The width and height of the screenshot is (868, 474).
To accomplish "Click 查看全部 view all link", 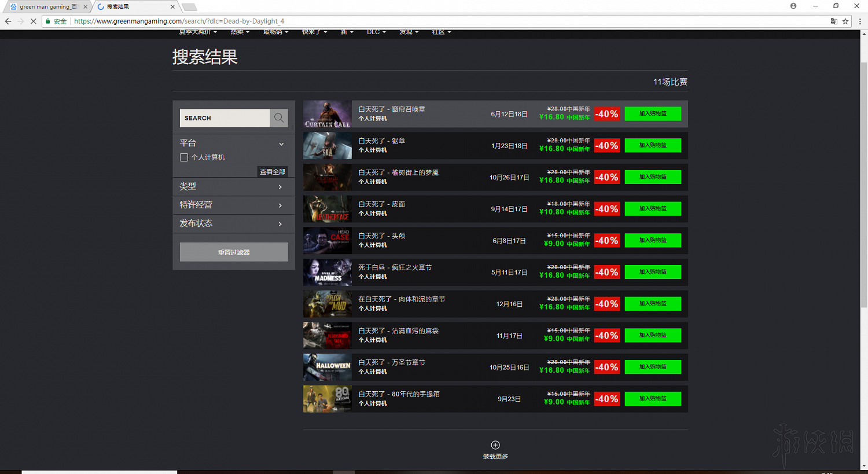I will click(x=273, y=172).
